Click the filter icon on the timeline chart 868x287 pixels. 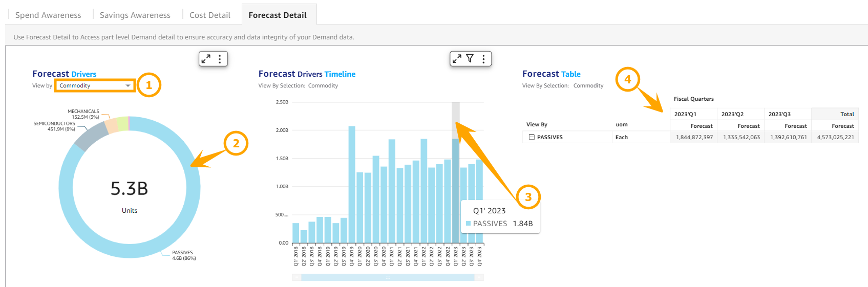[x=470, y=59]
